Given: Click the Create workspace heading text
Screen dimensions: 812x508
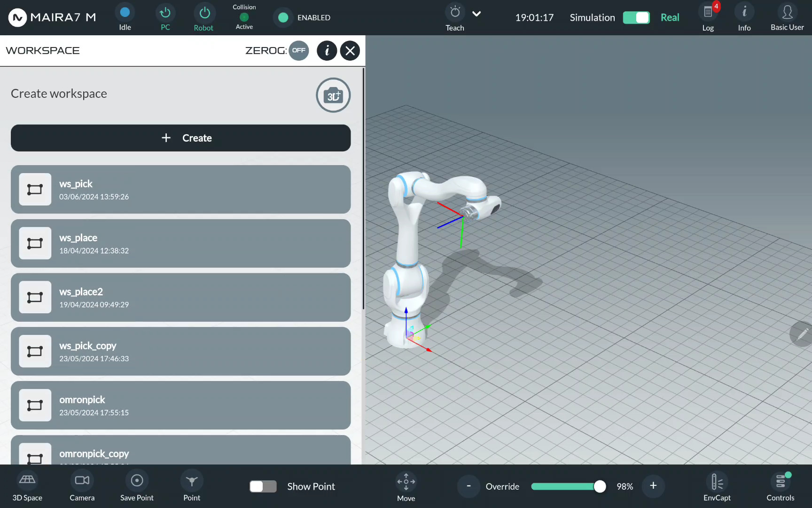Looking at the screenshot, I should [x=59, y=94].
